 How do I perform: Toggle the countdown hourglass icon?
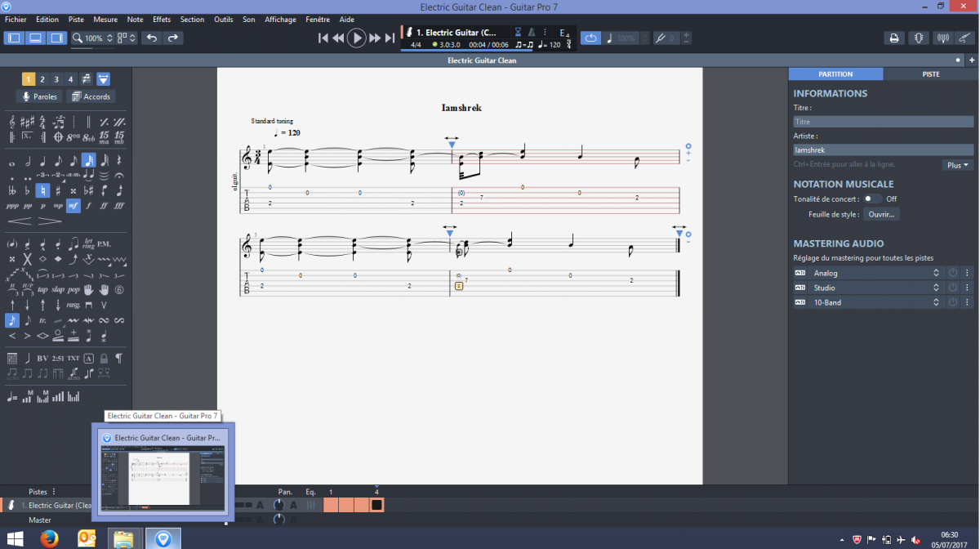517,33
